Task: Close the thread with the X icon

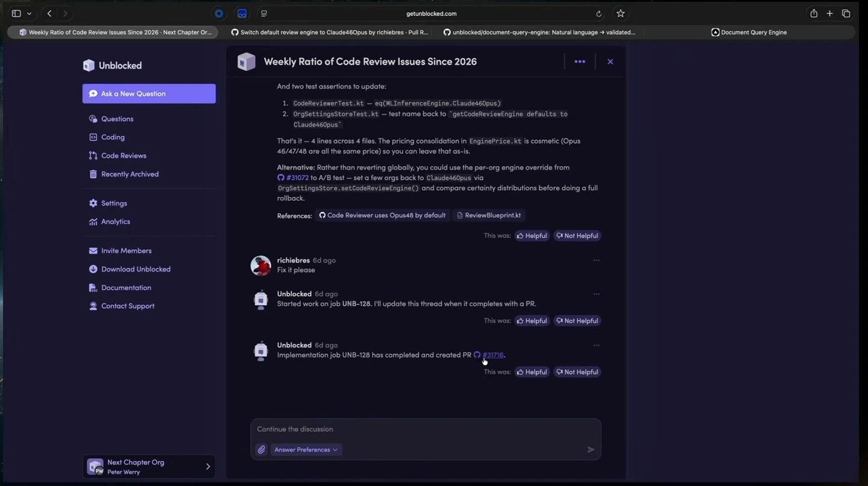Action: click(610, 61)
